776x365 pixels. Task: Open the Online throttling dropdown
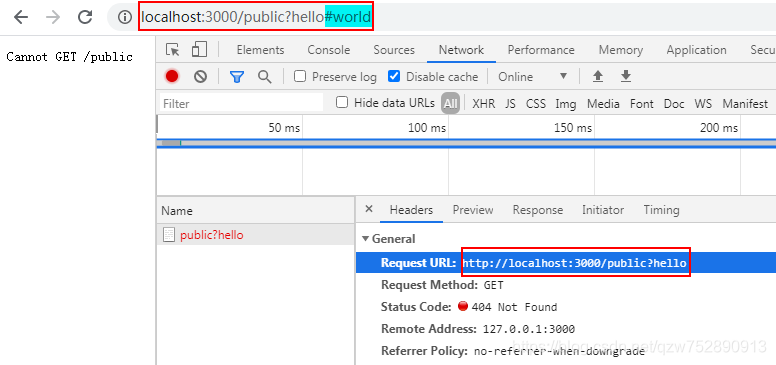(533, 77)
